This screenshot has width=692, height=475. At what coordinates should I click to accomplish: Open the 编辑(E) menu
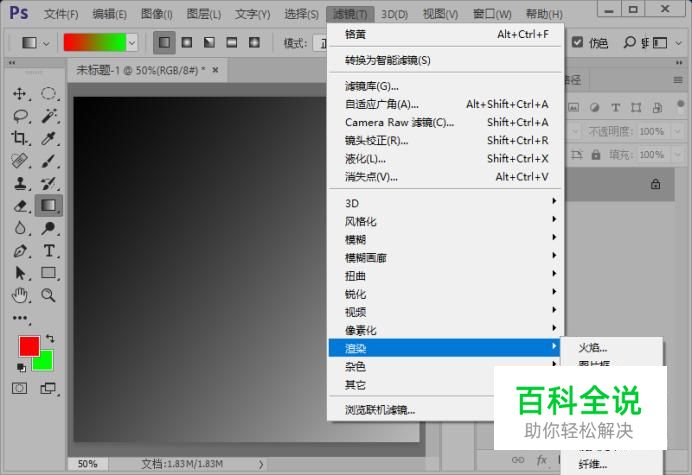(x=109, y=14)
